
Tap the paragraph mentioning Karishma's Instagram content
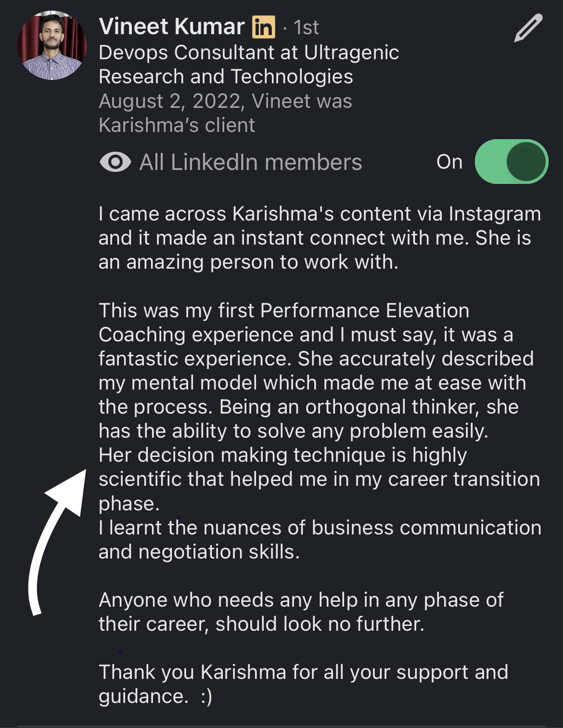(320, 238)
